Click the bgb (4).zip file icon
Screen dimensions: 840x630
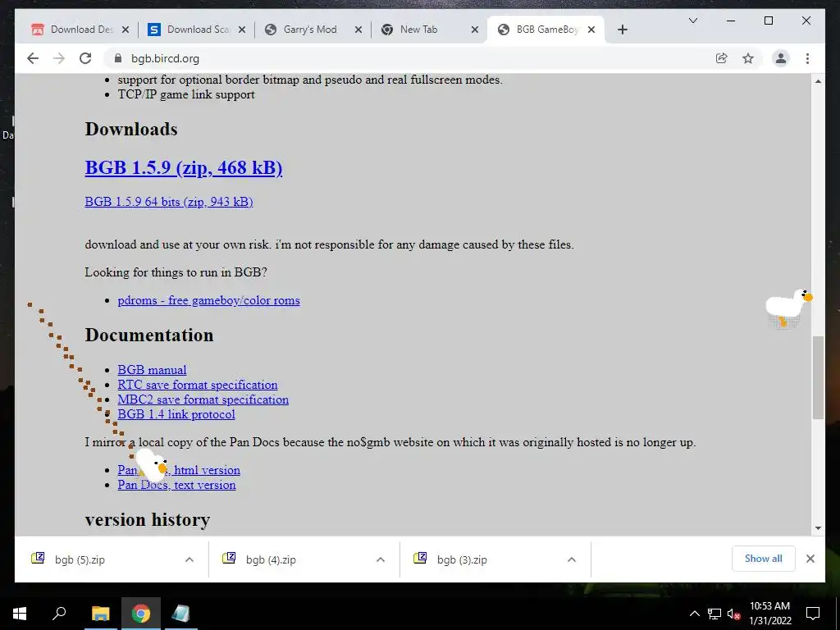229,558
